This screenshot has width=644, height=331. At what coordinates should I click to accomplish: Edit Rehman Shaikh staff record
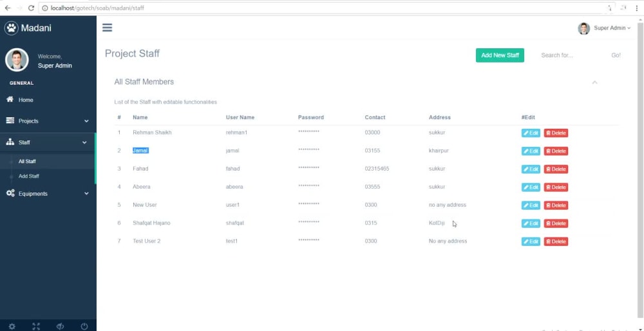click(x=531, y=133)
